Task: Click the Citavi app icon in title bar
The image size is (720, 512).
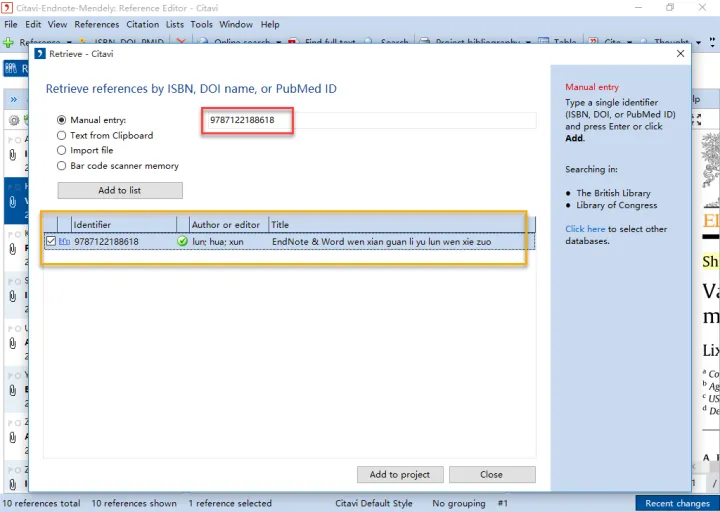Action: (6, 8)
